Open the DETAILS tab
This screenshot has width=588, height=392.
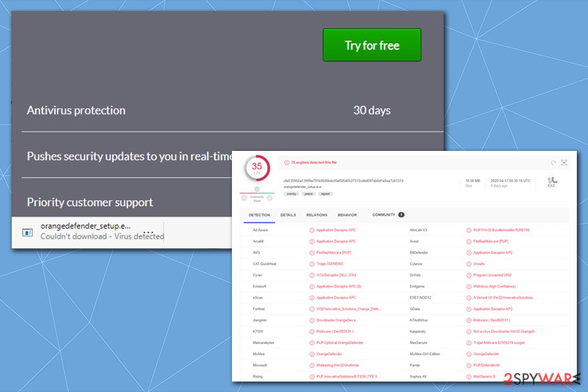(288, 215)
